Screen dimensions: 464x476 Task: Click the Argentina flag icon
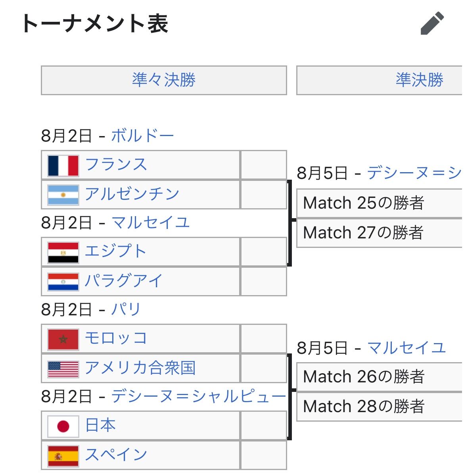(x=63, y=195)
